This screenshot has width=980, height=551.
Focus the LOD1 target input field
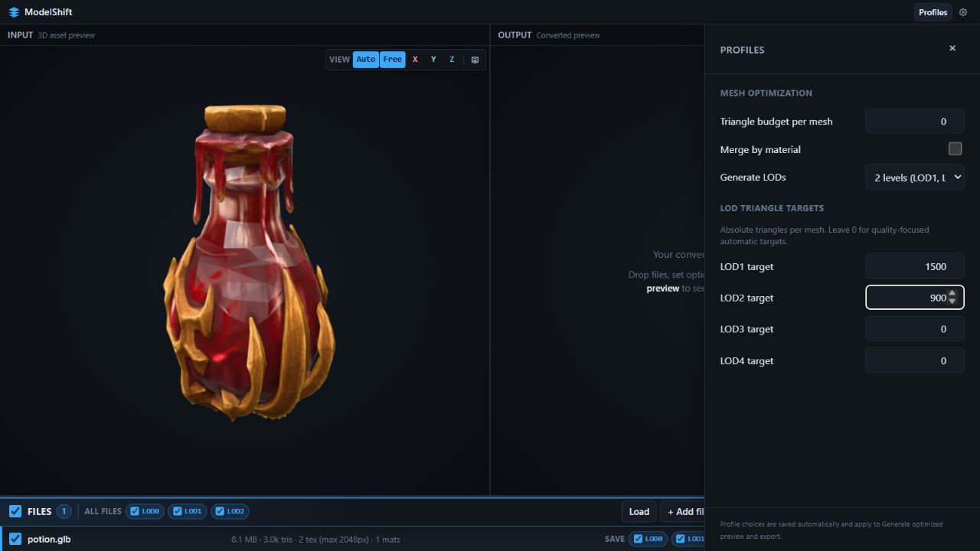pos(915,266)
